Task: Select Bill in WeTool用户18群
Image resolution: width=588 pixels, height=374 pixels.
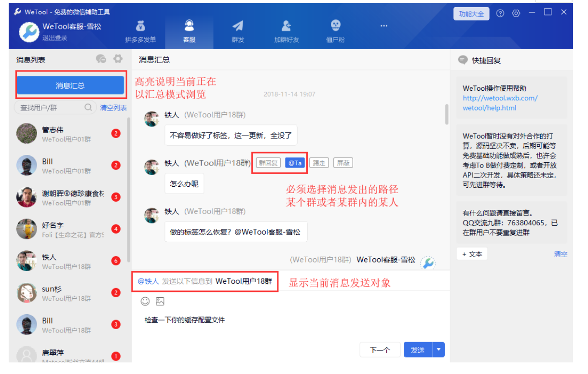Action: click(x=70, y=325)
